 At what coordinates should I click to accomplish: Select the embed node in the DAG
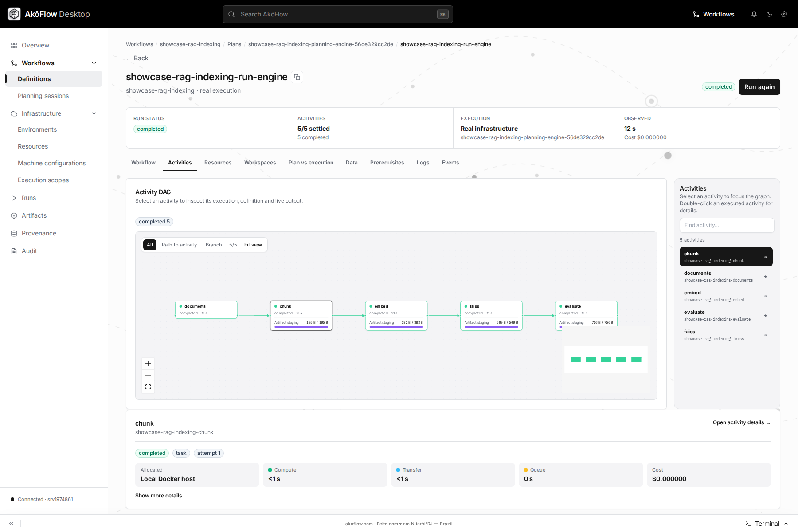coord(396,316)
